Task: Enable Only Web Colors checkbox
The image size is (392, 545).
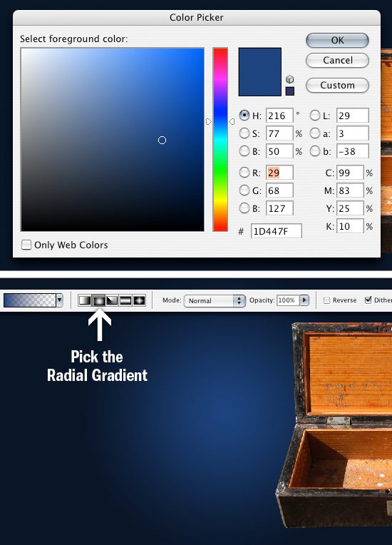Action: (x=26, y=245)
